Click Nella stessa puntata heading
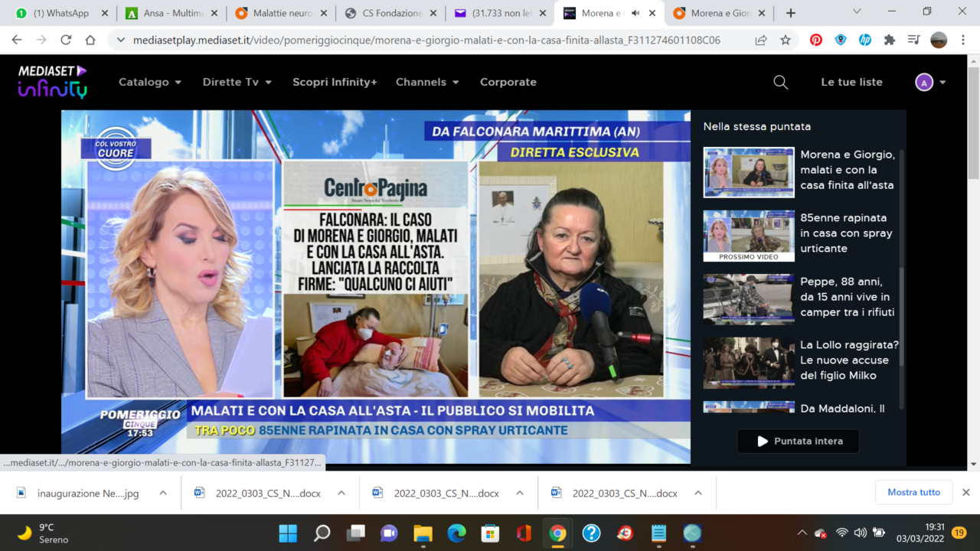Screen dimensions: 980x551 [756, 126]
